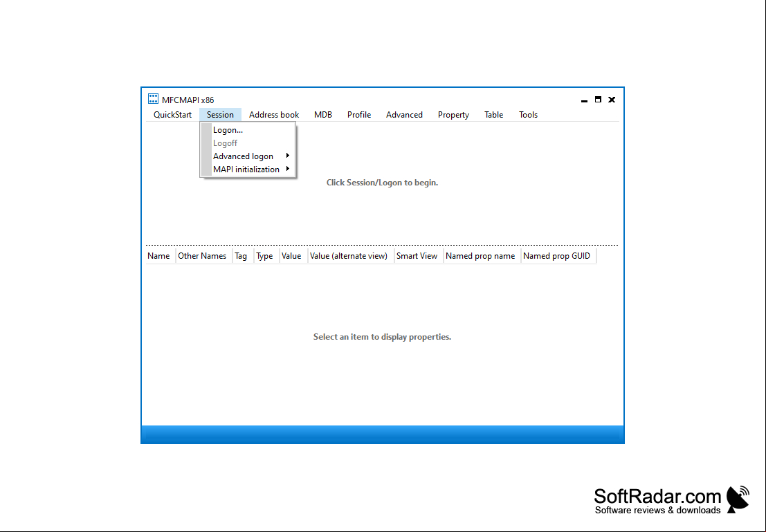Sort by the Value column header
The height and width of the screenshot is (532, 766).
click(293, 256)
